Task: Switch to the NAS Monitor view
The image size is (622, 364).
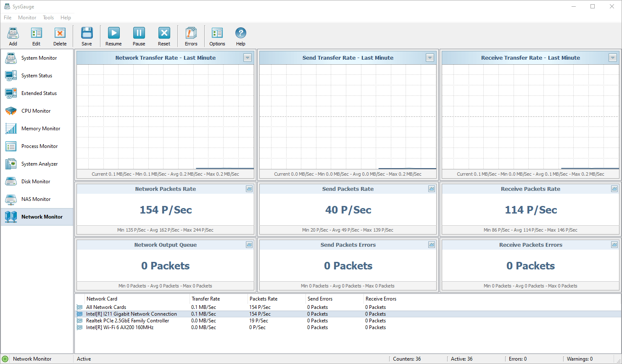Action: point(36,199)
